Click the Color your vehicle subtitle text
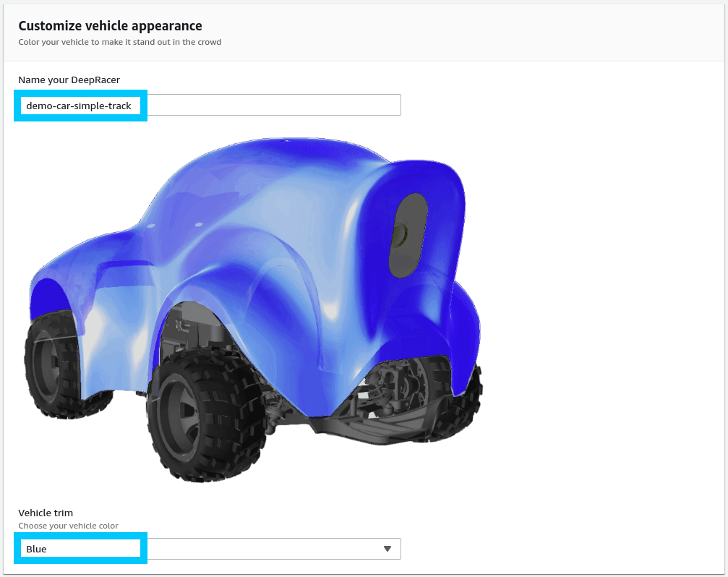The height and width of the screenshot is (577, 728). point(119,42)
